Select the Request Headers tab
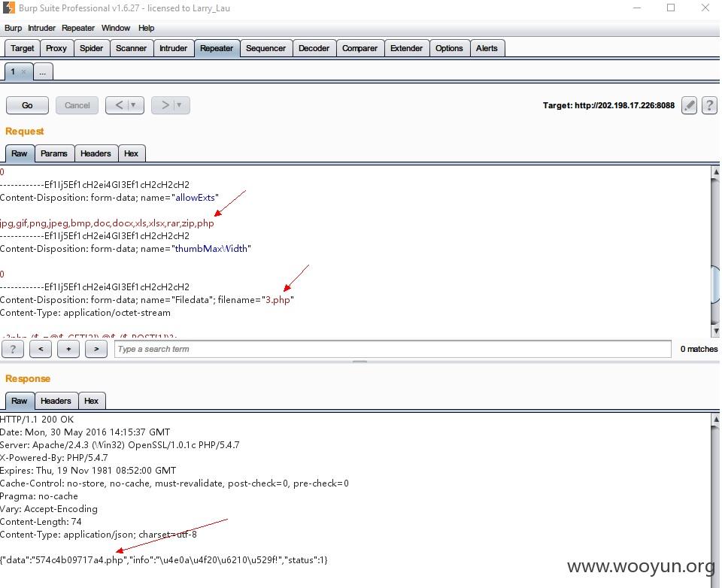Screen dimensions: 722x588 click(96, 154)
